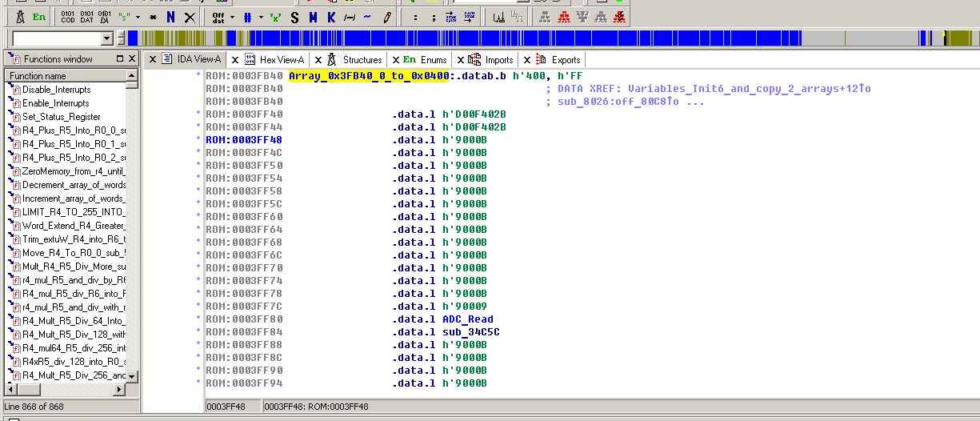Click the 'S' segment toolbar icon
Viewport: 980px width, 421px height.
[x=294, y=17]
